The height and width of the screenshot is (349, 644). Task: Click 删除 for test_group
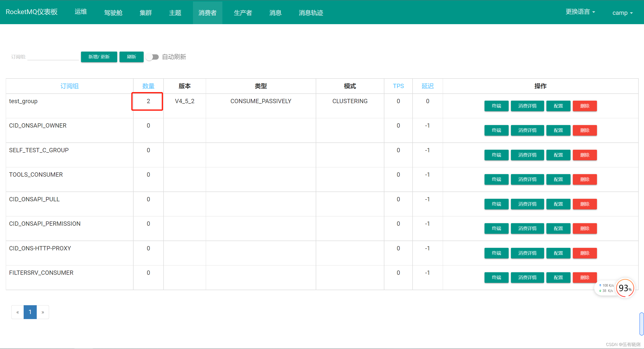point(585,106)
